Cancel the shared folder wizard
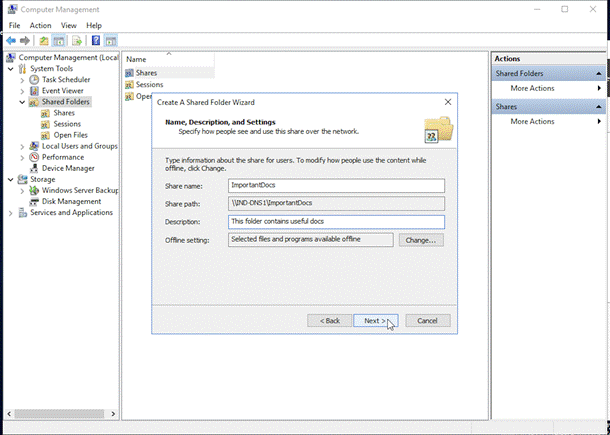The width and height of the screenshot is (610, 435). coord(428,321)
